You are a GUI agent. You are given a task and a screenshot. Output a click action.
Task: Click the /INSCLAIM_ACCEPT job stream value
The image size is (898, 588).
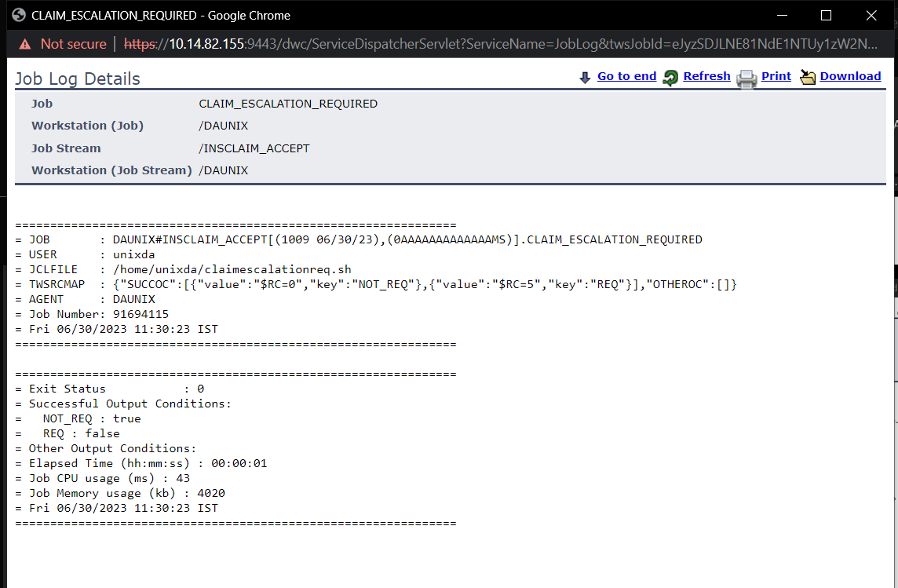click(254, 148)
